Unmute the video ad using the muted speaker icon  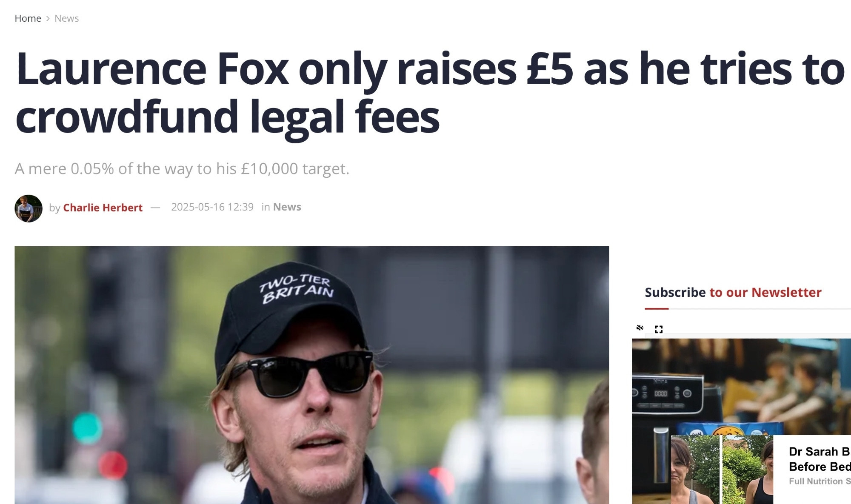point(640,327)
